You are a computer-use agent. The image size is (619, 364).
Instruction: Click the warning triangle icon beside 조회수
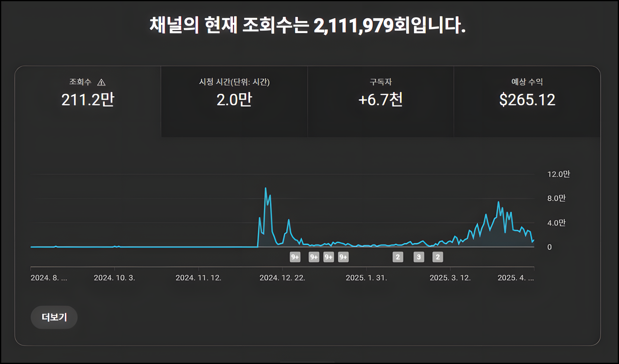[101, 82]
